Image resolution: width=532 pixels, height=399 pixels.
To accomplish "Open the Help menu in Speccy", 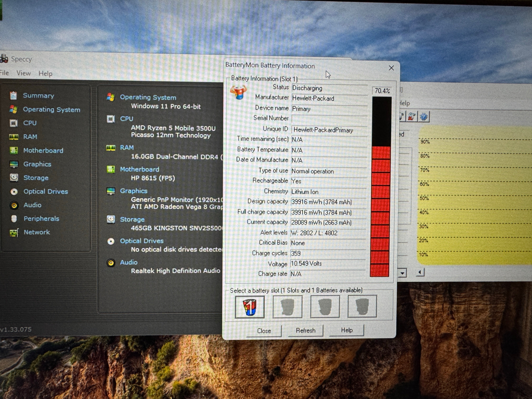I will 46,74.
